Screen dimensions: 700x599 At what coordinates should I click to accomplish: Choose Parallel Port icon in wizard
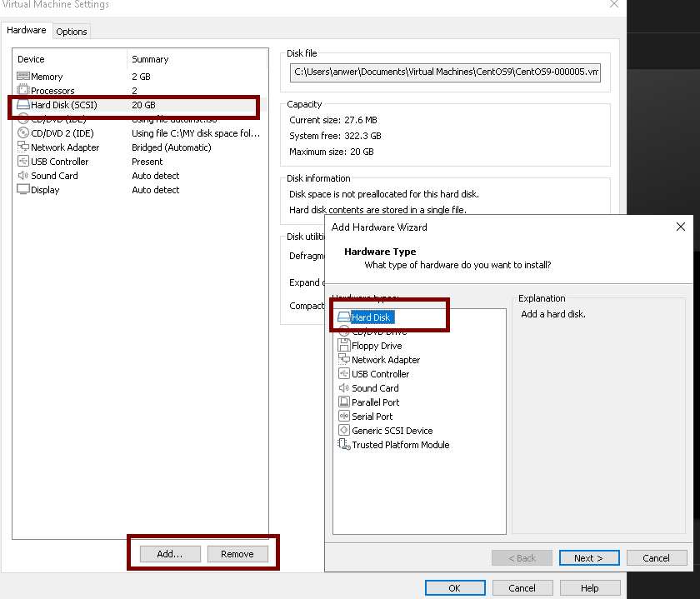343,402
